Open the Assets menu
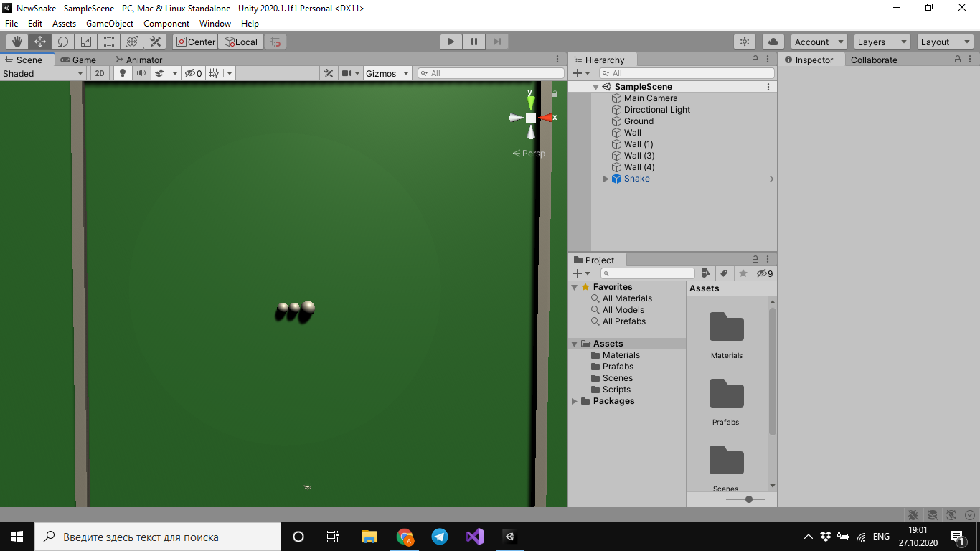This screenshot has width=980, height=551. point(64,23)
